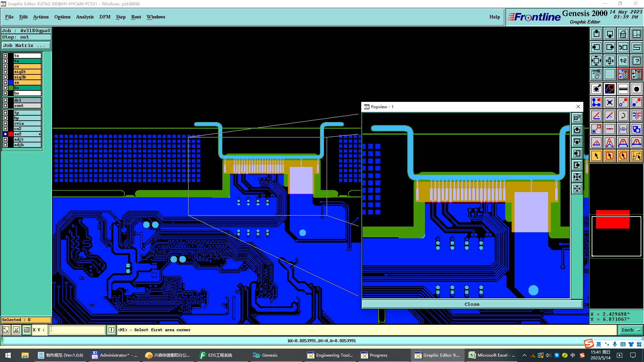The height and width of the screenshot is (362, 644).
Task: Click the grid display icon
Action: (609, 74)
